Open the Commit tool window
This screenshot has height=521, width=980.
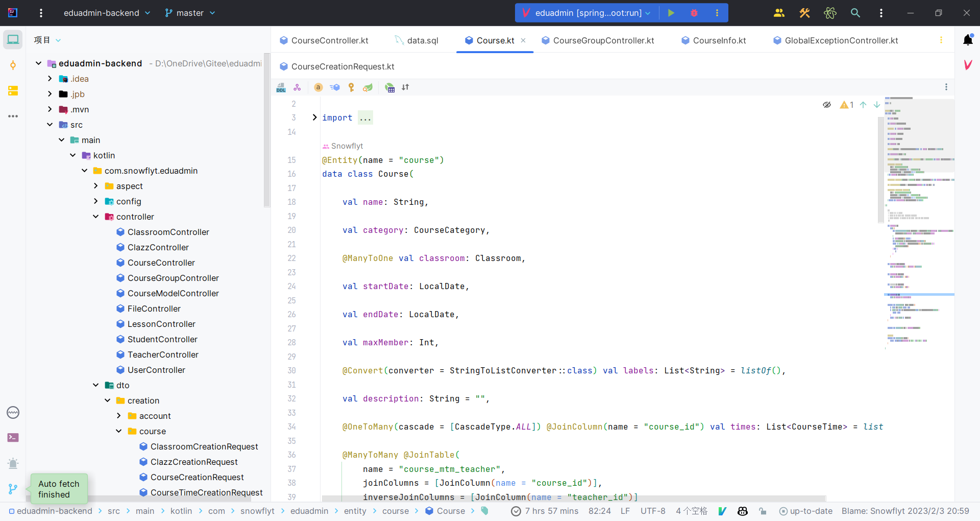pos(13,65)
